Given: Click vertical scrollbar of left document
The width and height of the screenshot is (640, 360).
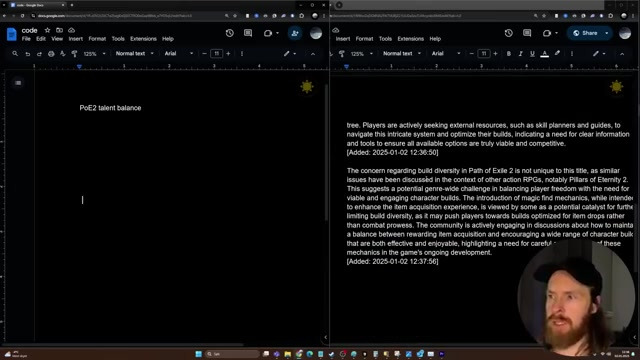Looking at the screenshot, I should tap(326, 153).
